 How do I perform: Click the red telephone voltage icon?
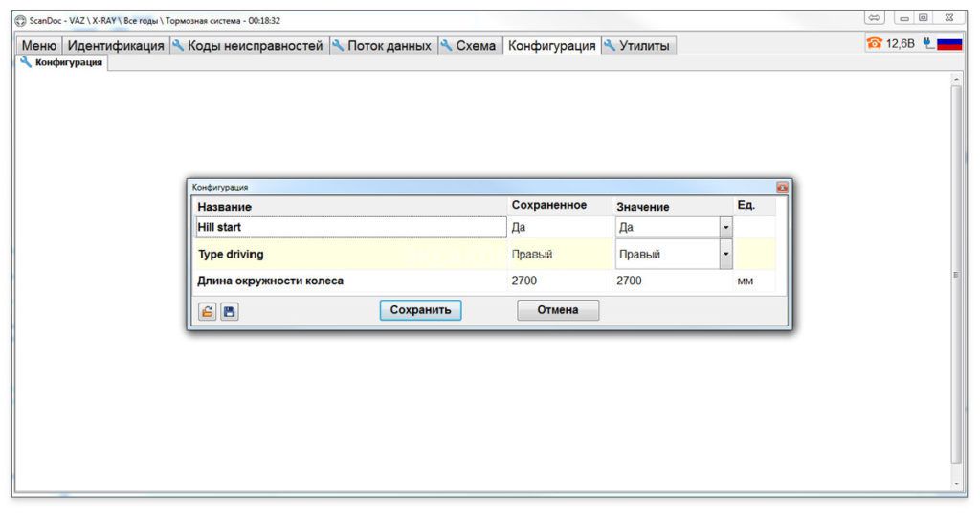coord(875,43)
